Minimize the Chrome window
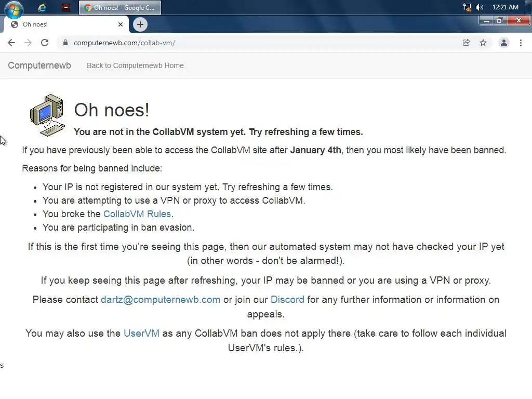The height and width of the screenshot is (399, 532). (x=486, y=21)
